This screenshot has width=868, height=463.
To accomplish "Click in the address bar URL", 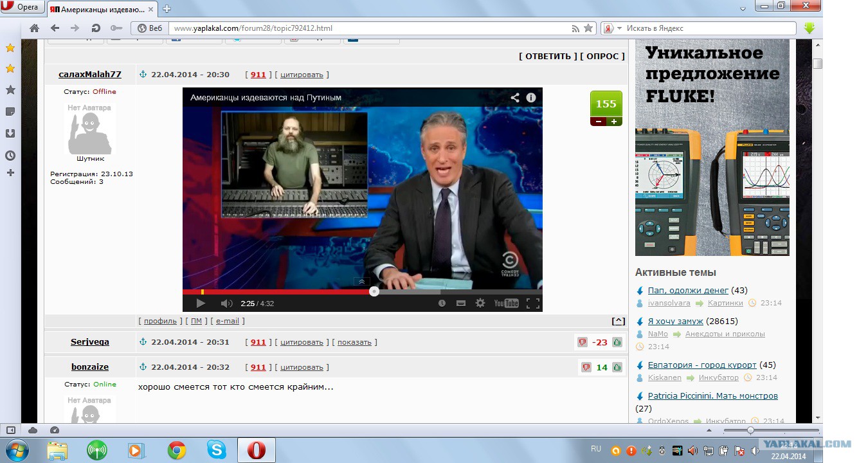I will coord(370,28).
